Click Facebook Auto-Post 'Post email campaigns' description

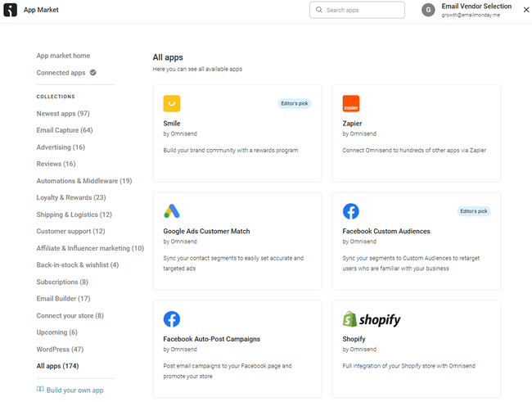pyautogui.click(x=228, y=371)
